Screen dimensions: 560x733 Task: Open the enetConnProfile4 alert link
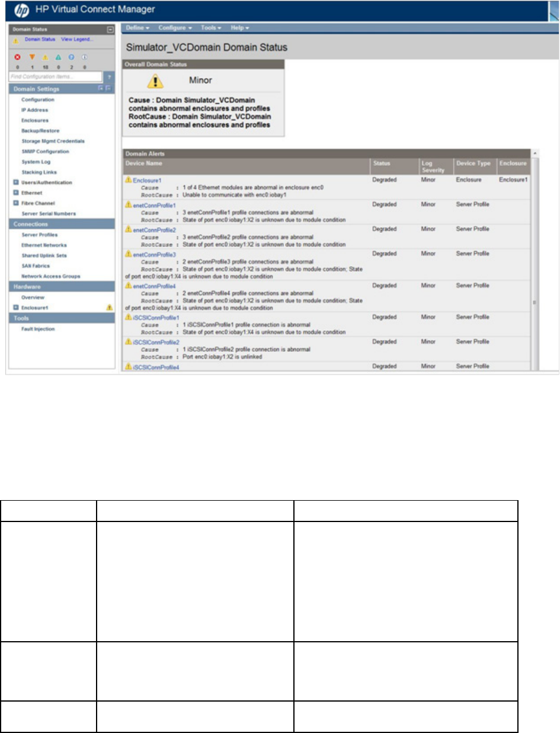tap(155, 286)
